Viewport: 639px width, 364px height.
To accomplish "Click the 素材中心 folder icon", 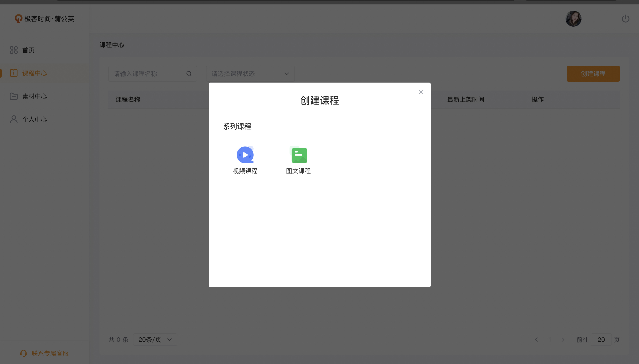I will [x=14, y=96].
